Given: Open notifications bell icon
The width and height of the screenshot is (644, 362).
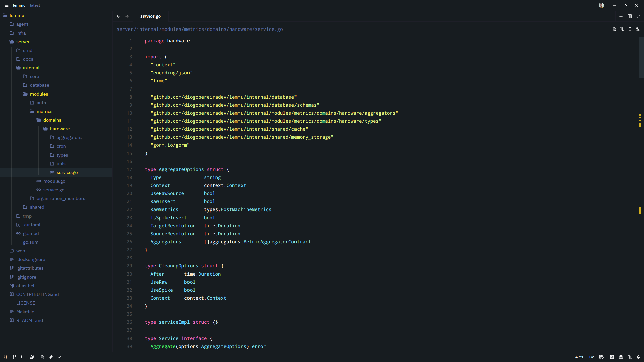Looking at the screenshot, I should pyautogui.click(x=638, y=357).
